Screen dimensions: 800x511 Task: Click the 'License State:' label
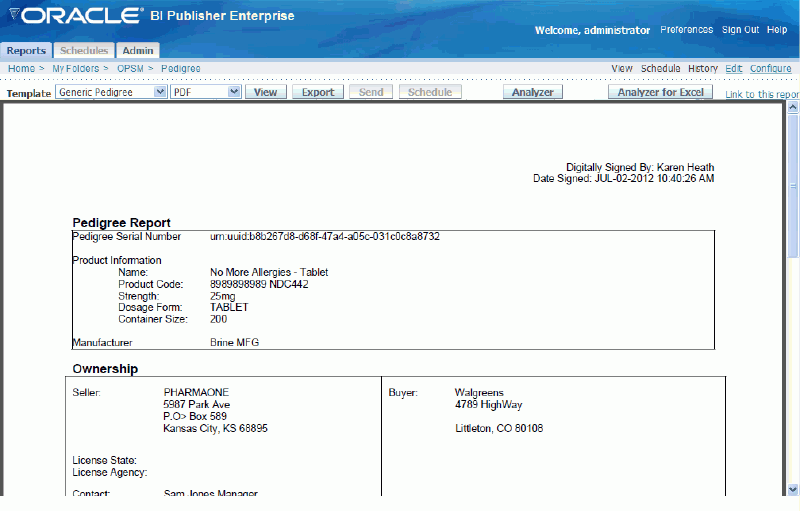(x=104, y=460)
